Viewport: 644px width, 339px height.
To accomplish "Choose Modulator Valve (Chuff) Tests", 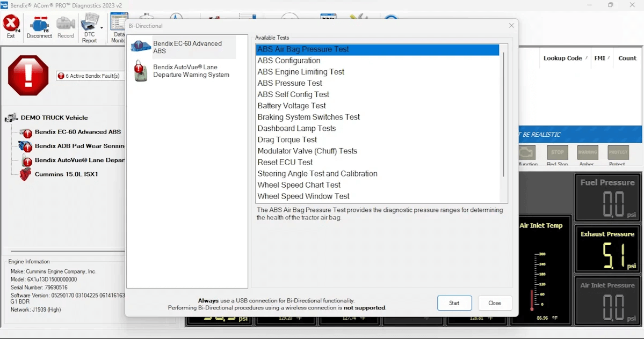I will click(307, 151).
